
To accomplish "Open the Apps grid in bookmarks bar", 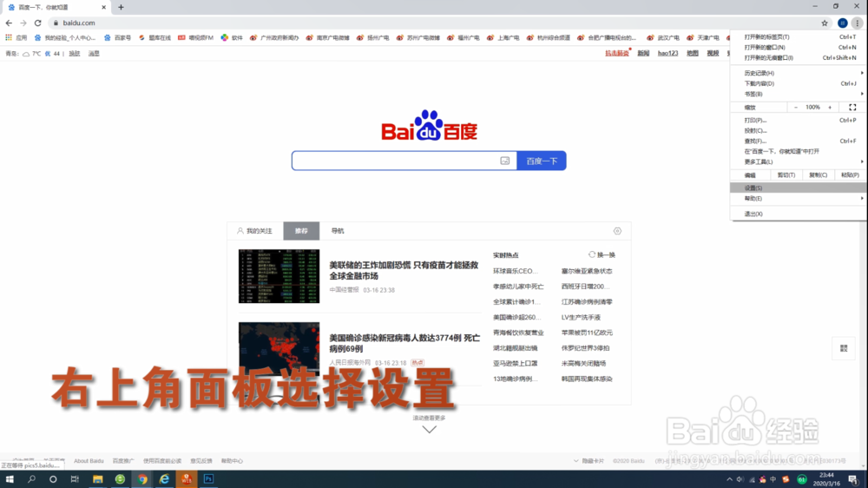I will (x=16, y=37).
